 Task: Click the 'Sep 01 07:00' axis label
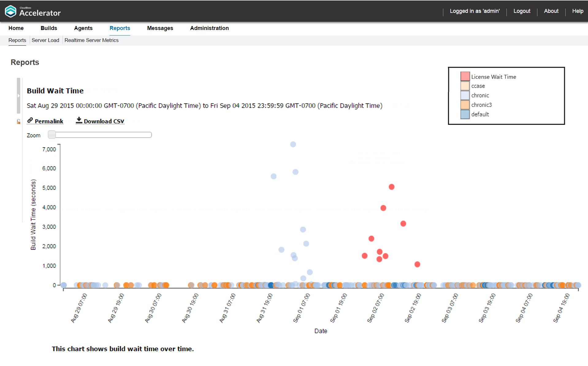click(301, 308)
